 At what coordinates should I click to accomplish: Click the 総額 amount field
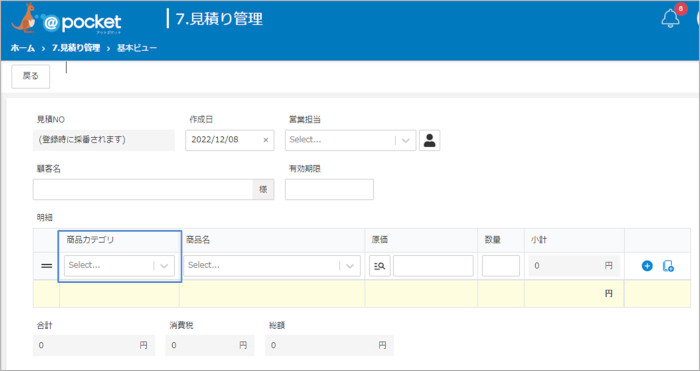[x=329, y=345]
